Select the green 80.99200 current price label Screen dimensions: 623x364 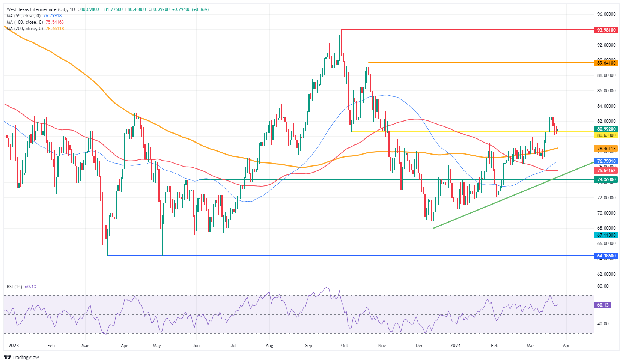point(606,129)
